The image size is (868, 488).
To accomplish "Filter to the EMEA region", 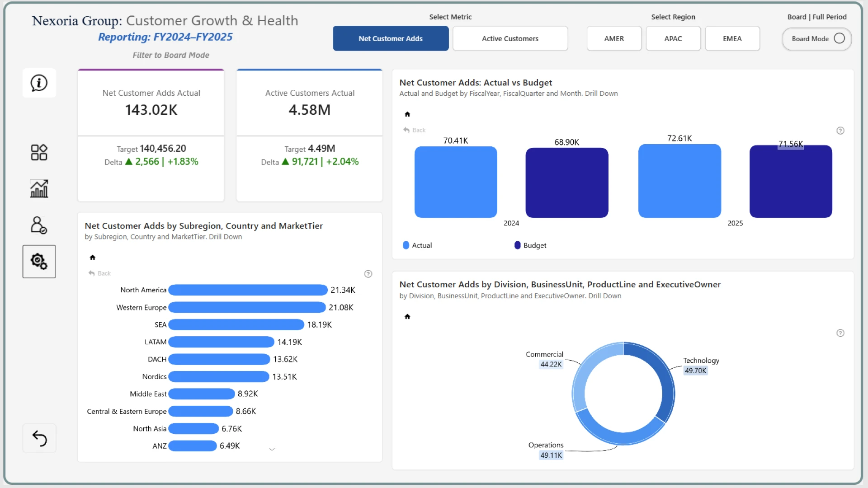I will tap(732, 38).
